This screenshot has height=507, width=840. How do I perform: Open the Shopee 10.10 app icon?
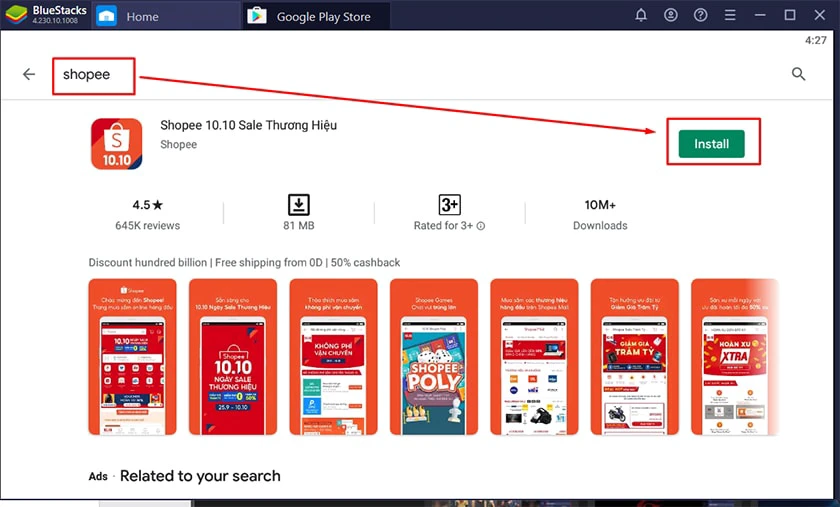[116, 144]
